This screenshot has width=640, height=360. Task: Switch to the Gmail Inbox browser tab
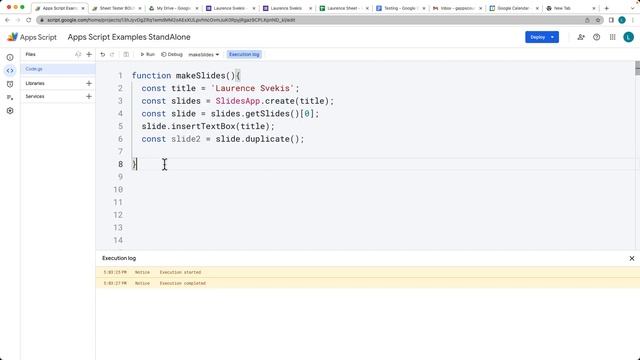pyautogui.click(x=458, y=8)
